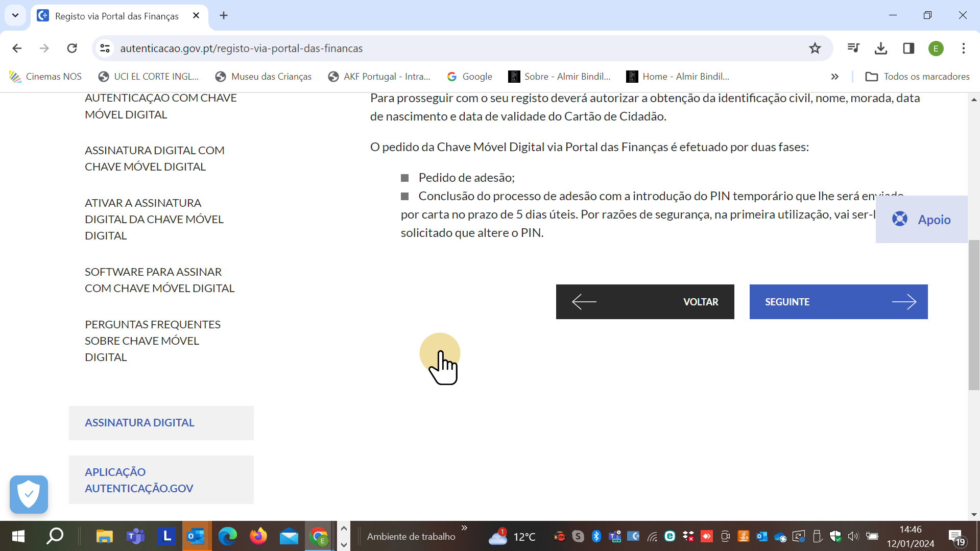
Task: Bookmark this page with the star icon
Action: point(815,49)
